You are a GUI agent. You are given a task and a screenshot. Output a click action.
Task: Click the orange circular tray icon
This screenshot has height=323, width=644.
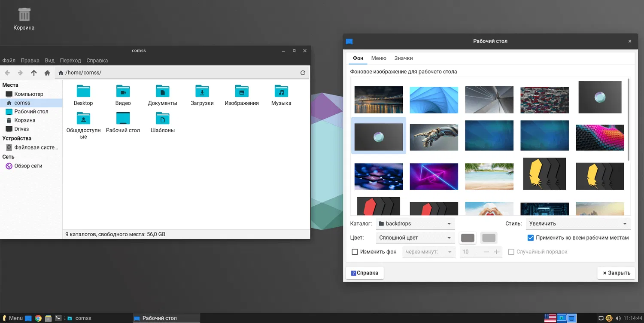(x=609, y=318)
